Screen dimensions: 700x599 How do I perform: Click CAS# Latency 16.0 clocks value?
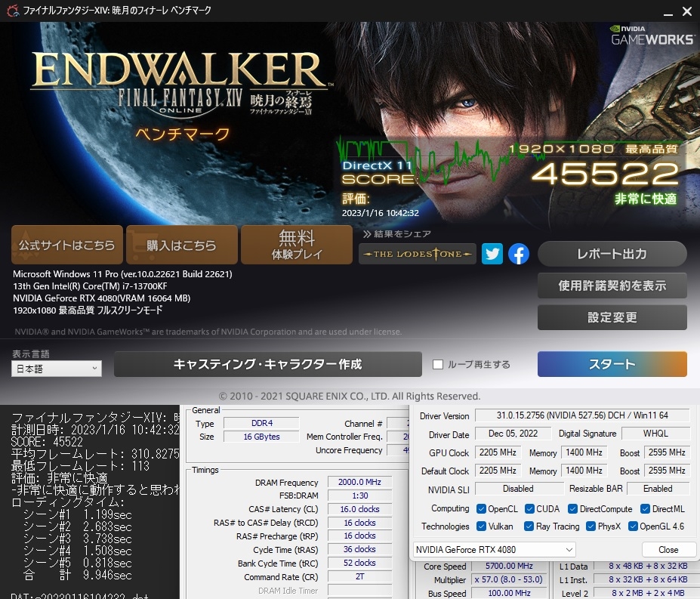point(359,509)
